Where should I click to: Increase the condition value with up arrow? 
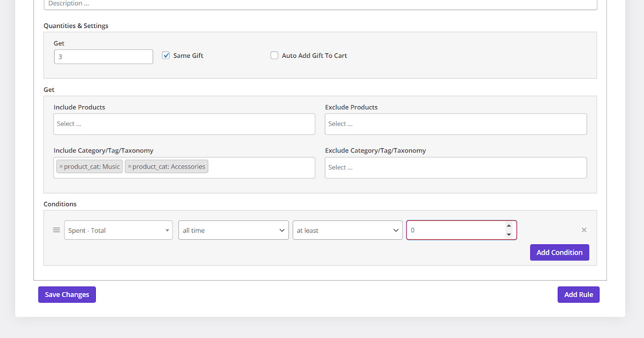(x=509, y=226)
